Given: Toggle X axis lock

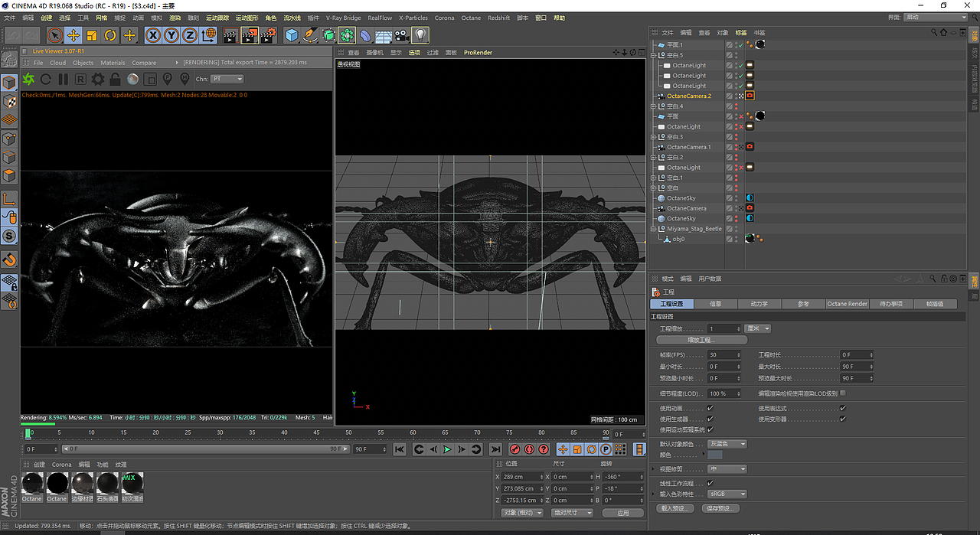Looking at the screenshot, I should [153, 35].
